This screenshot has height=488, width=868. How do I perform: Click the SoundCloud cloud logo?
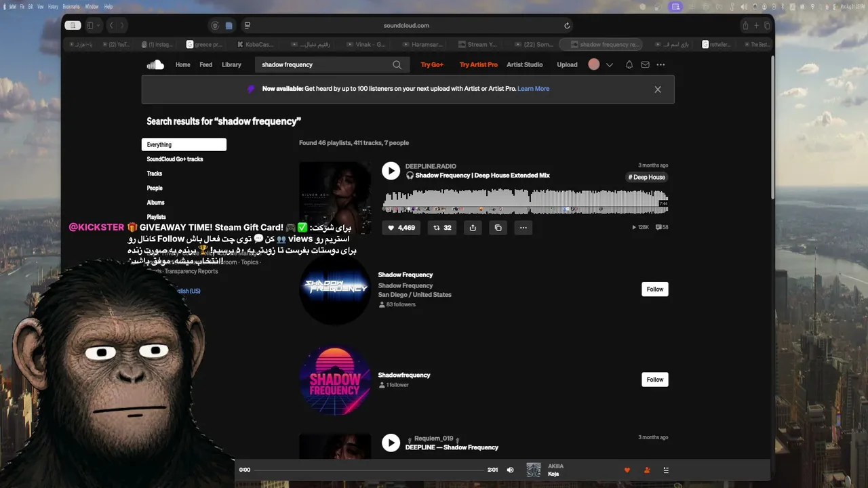(x=155, y=64)
